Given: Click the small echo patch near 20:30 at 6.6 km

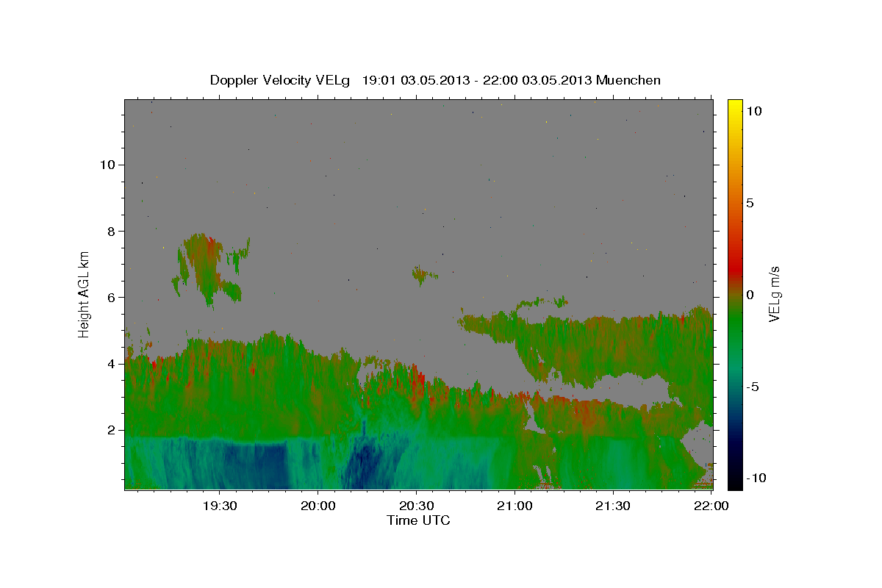Looking at the screenshot, I should [x=423, y=276].
